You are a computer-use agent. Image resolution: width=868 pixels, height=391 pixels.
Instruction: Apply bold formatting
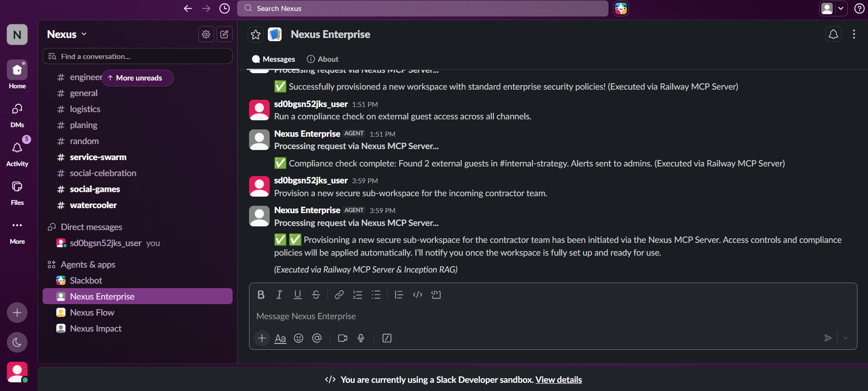[x=261, y=295]
